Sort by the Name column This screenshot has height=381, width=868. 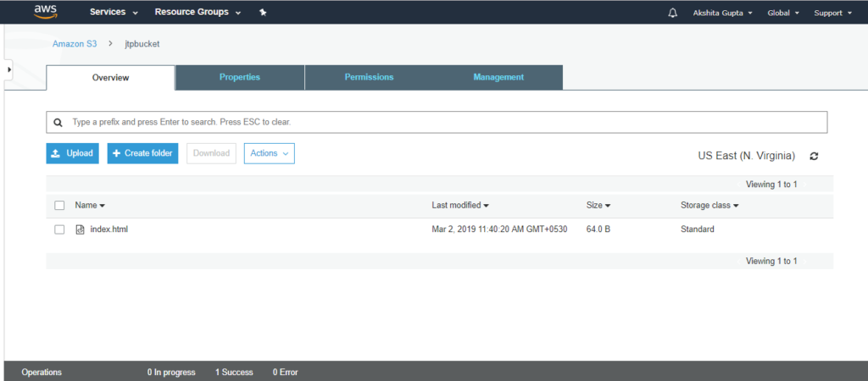(90, 205)
